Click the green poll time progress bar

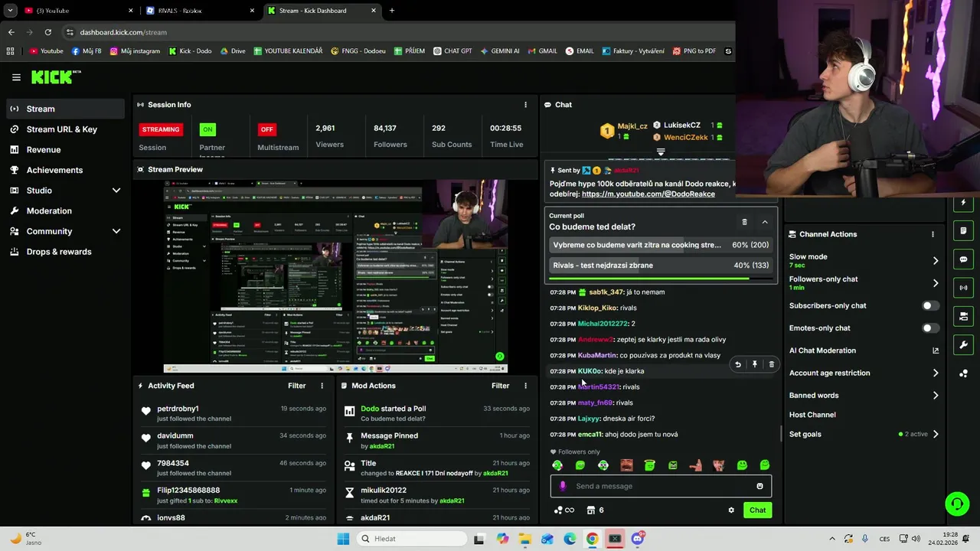coord(649,279)
